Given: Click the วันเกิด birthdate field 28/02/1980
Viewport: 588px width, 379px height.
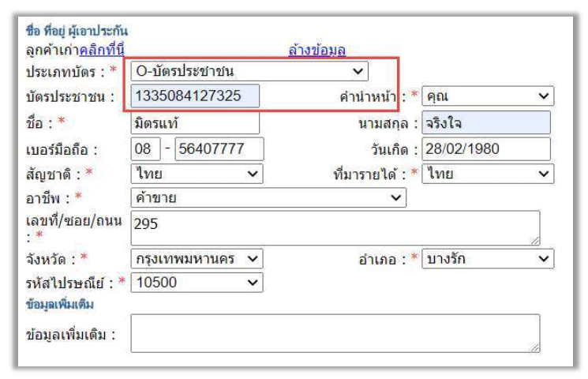Looking at the screenshot, I should 486,149.
